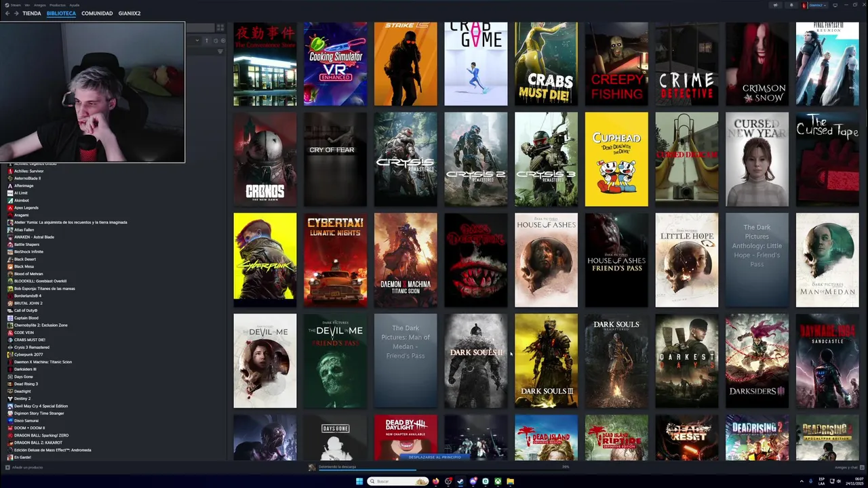
Task: Select Cursed New Year cover
Action: pos(757,159)
